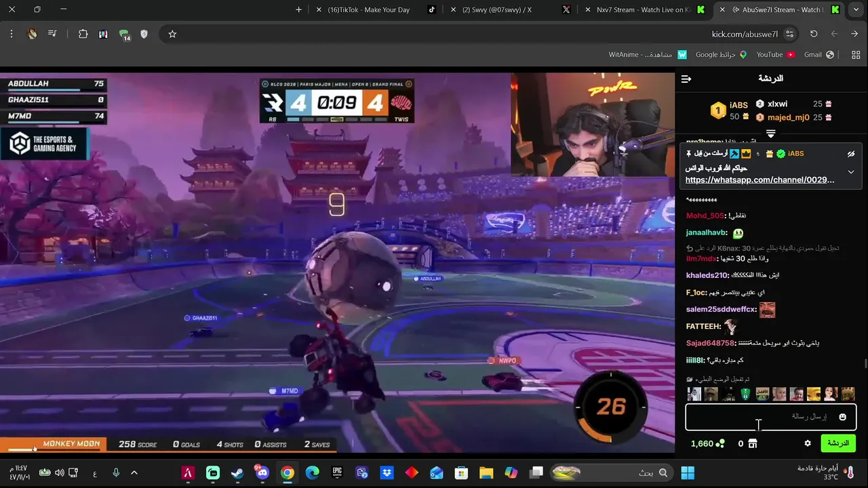The height and width of the screenshot is (488, 868).
Task: Open the media controls playlist icon
Action: point(52,34)
